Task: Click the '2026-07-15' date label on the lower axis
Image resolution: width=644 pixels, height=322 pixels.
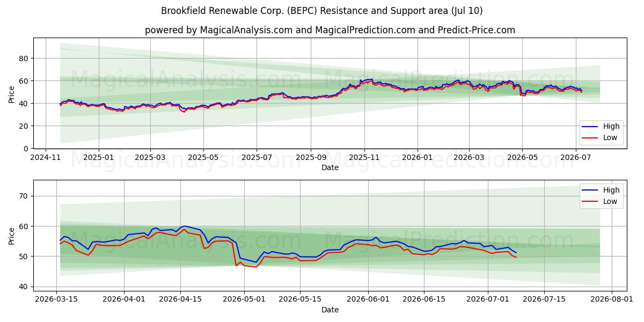Action: tap(544, 301)
